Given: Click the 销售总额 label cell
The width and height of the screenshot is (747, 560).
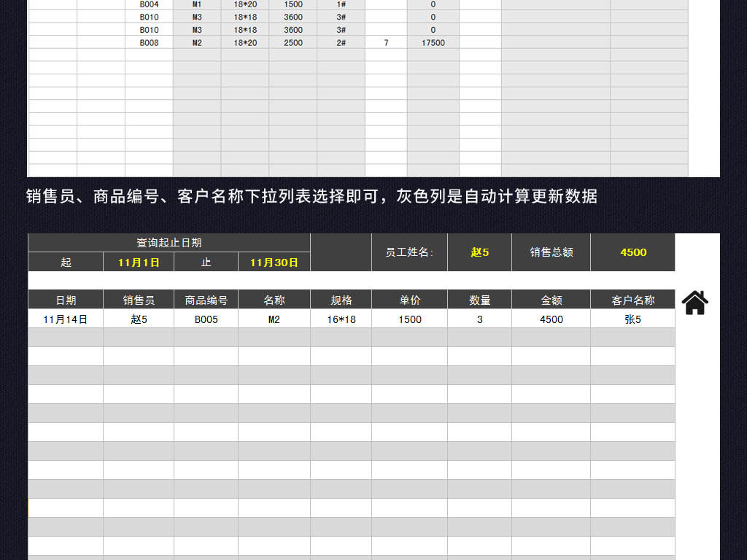Looking at the screenshot, I should pyautogui.click(x=551, y=252).
